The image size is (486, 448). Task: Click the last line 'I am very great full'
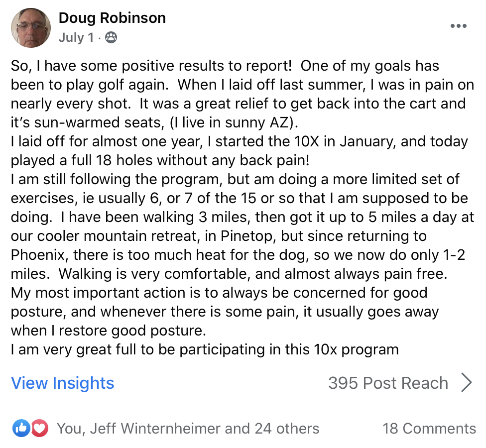pyautogui.click(x=205, y=350)
